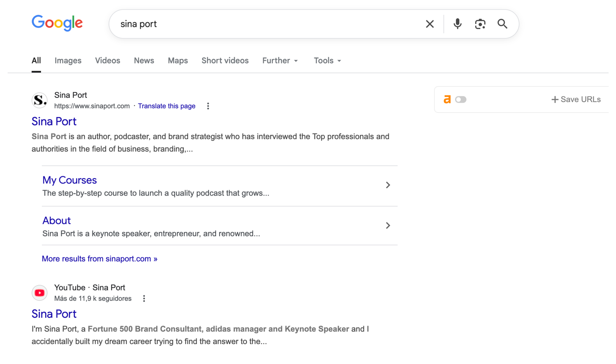Open the YouTube Sina Port result title

[54, 314]
